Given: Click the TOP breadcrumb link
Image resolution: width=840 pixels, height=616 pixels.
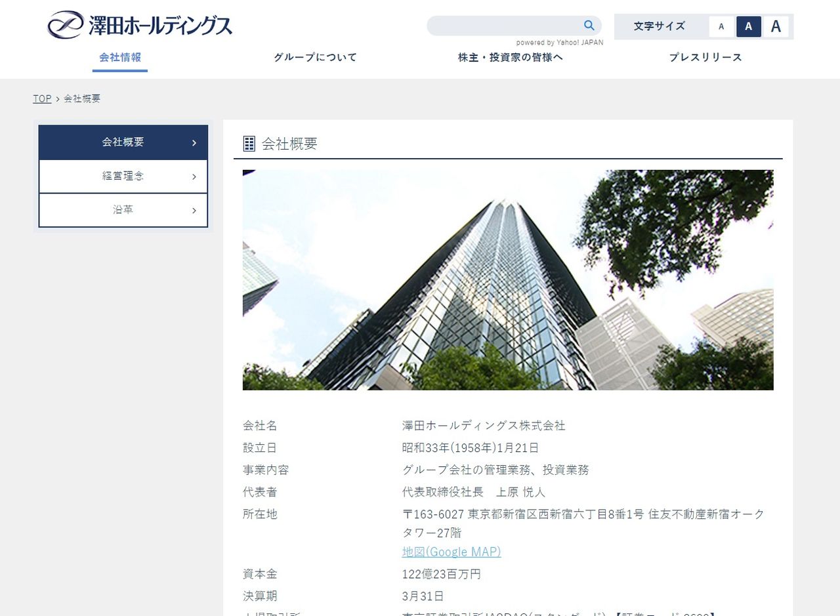Looking at the screenshot, I should (42, 99).
